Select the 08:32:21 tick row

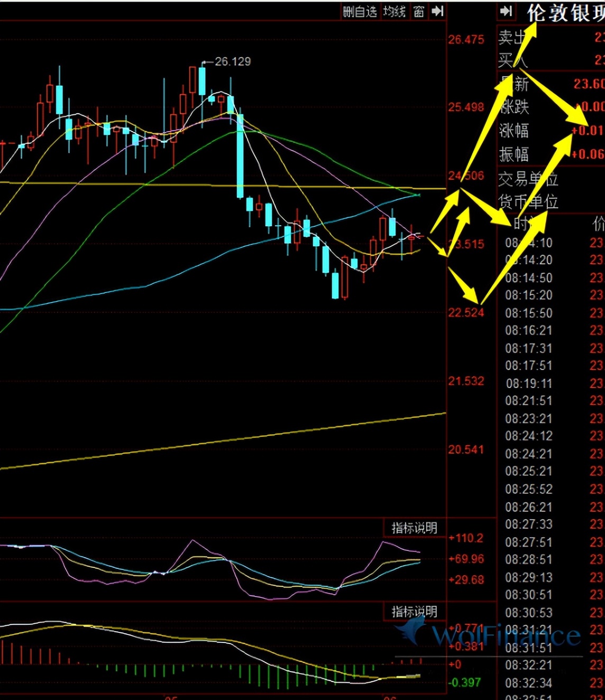[x=554, y=665]
